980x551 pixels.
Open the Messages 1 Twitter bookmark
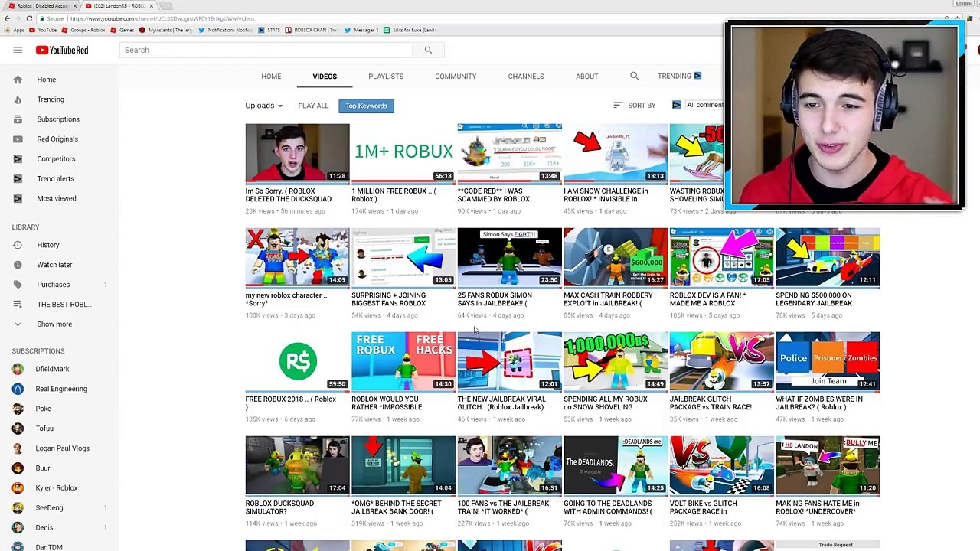[x=361, y=30]
